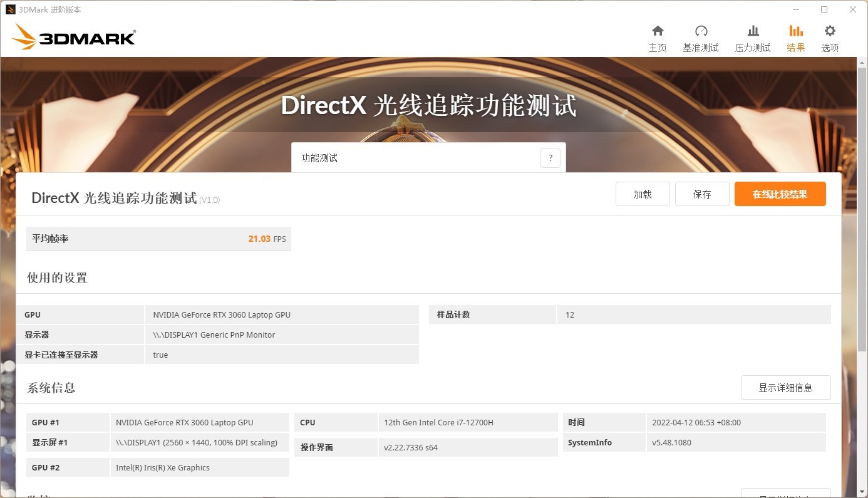The image size is (868, 498).
Task: Click the 显示屏 #1 label
Action: pos(50,443)
